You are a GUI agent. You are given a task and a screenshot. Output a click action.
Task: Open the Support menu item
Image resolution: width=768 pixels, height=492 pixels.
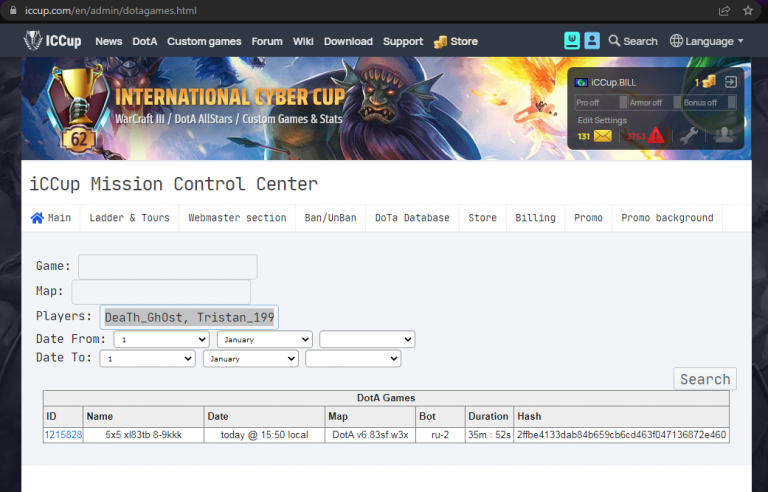[403, 42]
